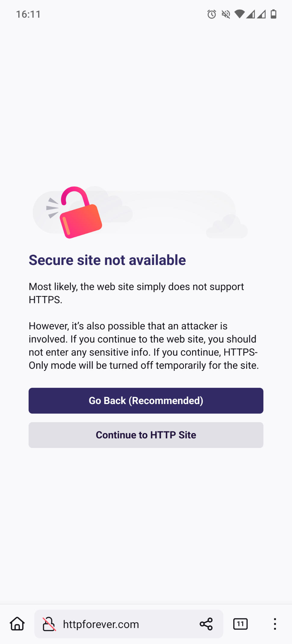
Task: Tap the muted sound status icon
Action: [226, 14]
